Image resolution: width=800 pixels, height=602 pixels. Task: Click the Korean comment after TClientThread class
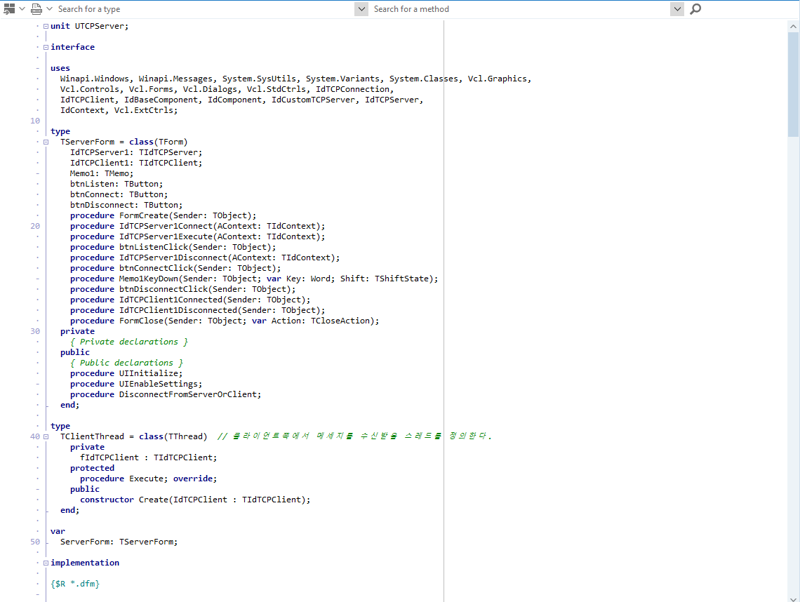pos(354,436)
